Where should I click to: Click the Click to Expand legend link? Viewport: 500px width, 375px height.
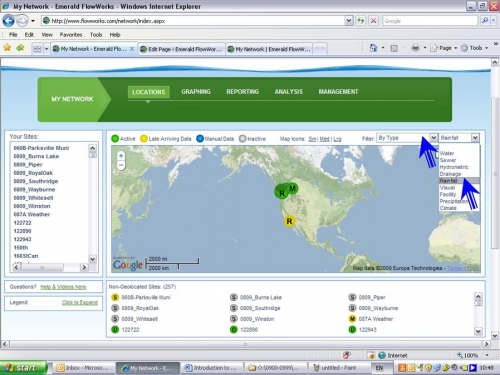pyautogui.click(x=80, y=302)
